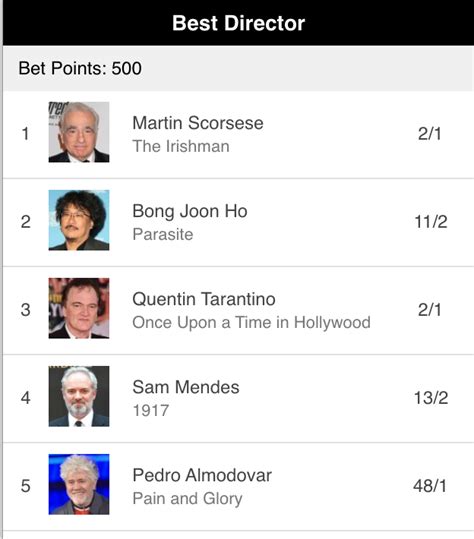The image size is (474, 539).
Task: Tap the Sam Mendes name text
Action: click(186, 387)
